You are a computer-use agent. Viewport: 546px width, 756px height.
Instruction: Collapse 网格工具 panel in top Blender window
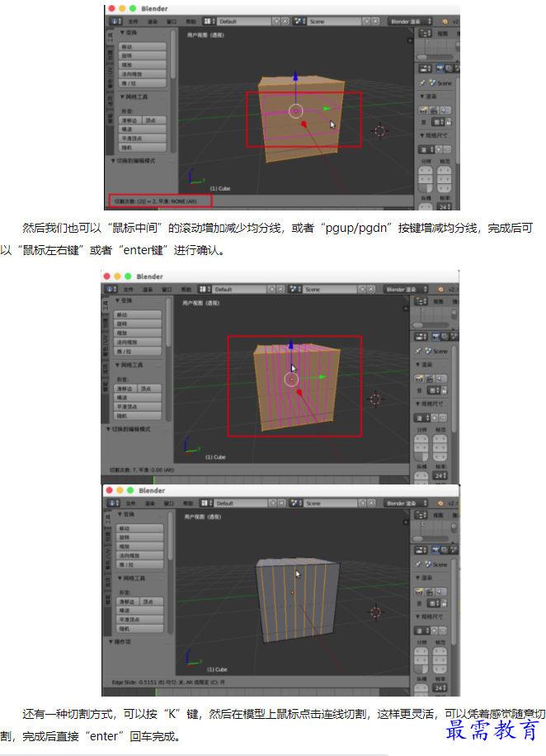pyautogui.click(x=122, y=97)
